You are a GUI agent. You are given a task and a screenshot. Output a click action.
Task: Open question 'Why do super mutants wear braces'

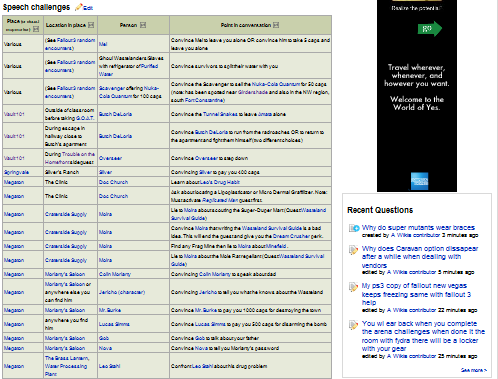pos(418,227)
